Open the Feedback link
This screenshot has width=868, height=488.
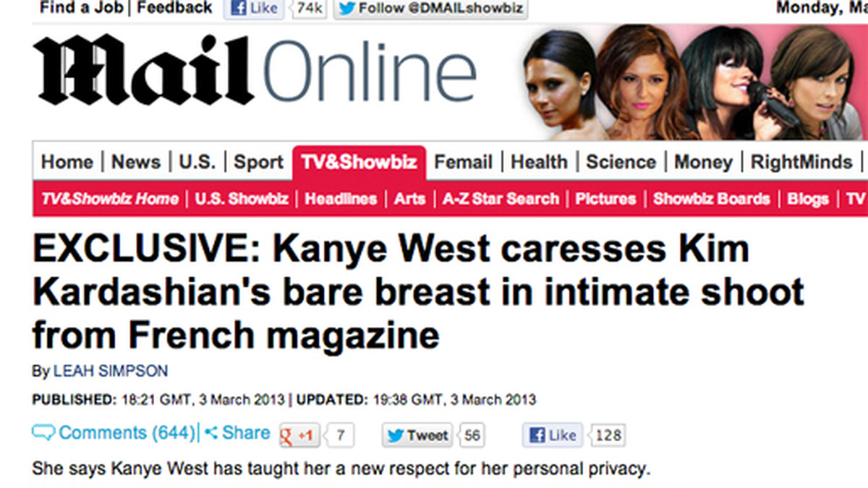pos(174,8)
